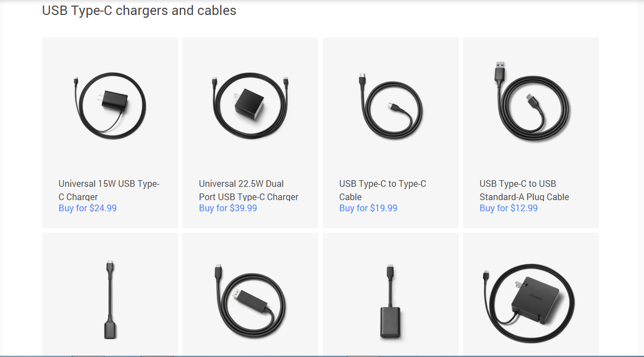This screenshot has height=357, width=644.
Task: Click the short straight adapter cable image
Action: click(x=110, y=299)
